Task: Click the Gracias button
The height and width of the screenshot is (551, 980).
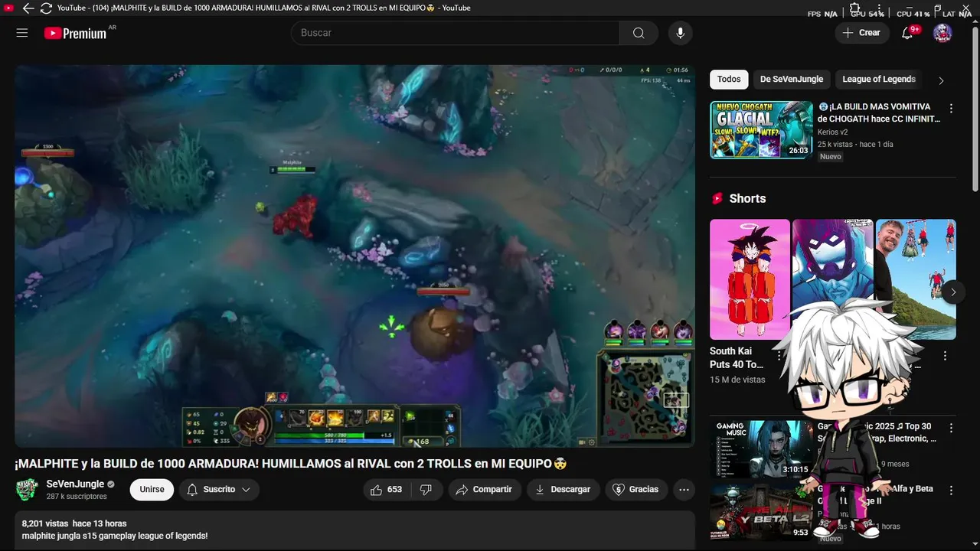Action: pos(635,490)
